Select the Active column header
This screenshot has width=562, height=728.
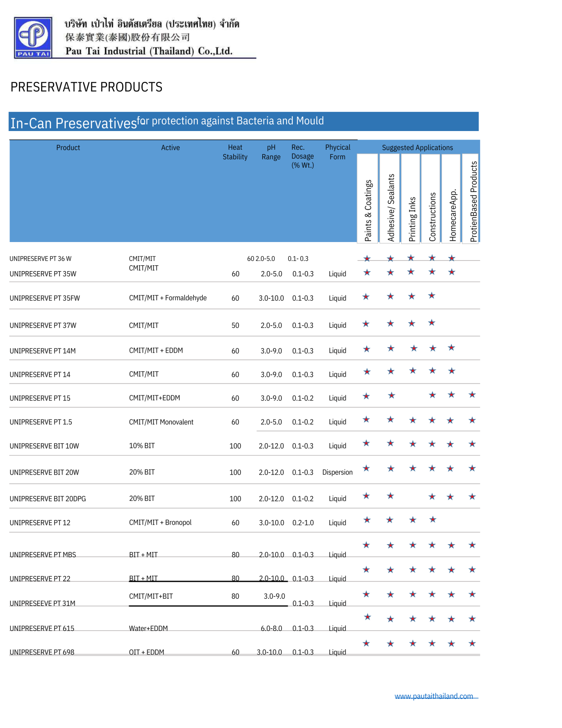[x=171, y=147]
